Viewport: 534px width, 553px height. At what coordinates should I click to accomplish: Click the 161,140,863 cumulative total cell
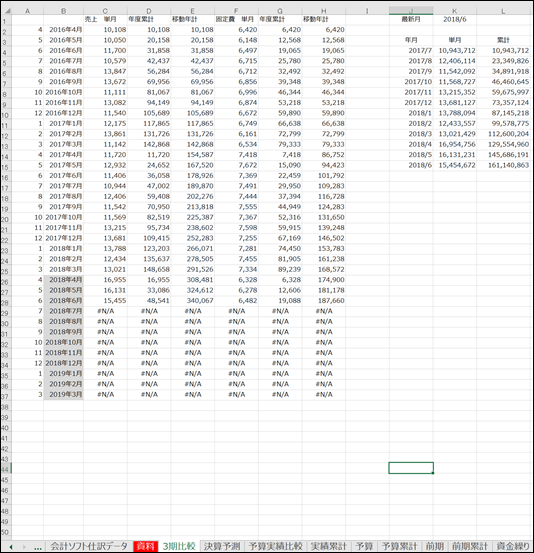[504, 165]
